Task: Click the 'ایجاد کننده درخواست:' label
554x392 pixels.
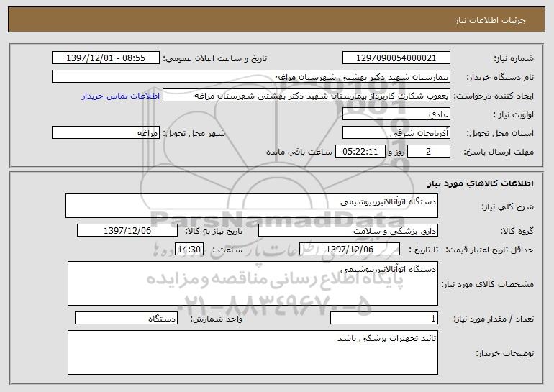Action: point(494,96)
